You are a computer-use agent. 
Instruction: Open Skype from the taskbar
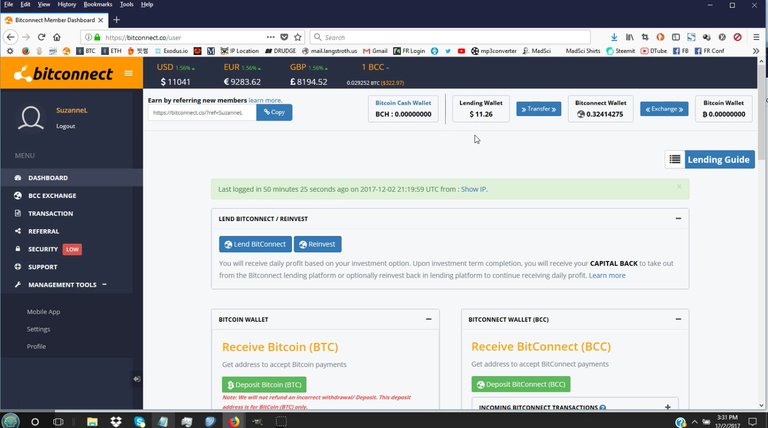[139, 421]
